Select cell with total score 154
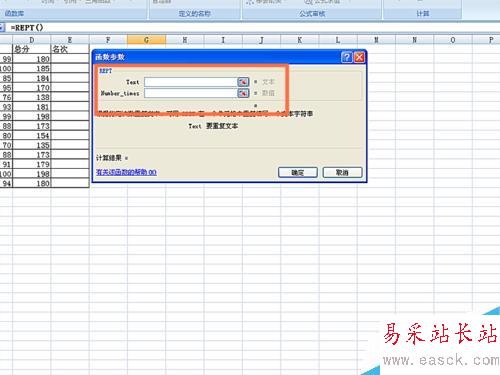The image size is (500, 375). pos(32,136)
